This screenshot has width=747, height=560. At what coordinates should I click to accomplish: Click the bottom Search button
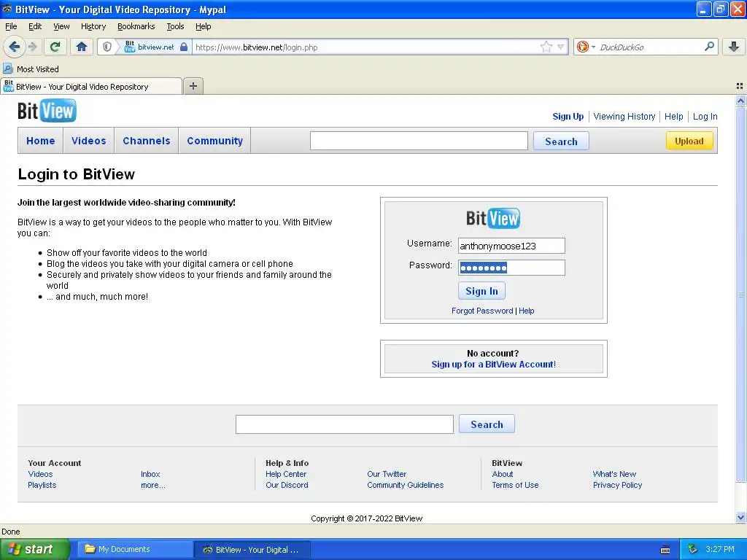487,424
